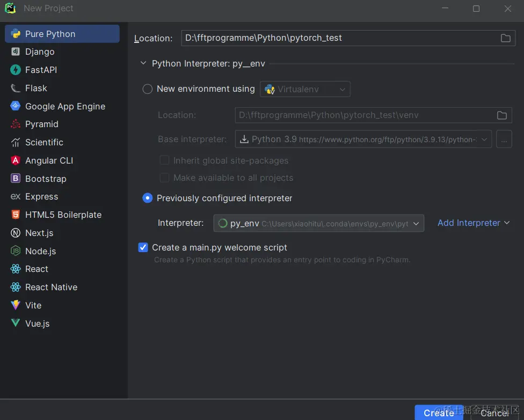Click the Google App Engine icon

16,106
